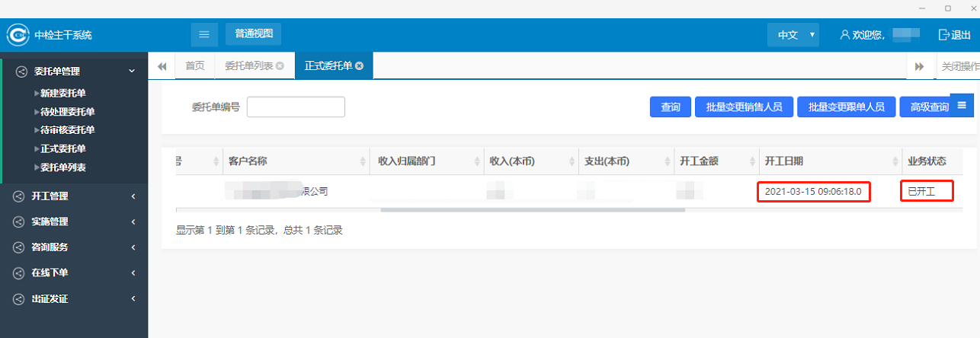
Task: Click sort arrows on 收入(本币) column
Action: pos(572,161)
